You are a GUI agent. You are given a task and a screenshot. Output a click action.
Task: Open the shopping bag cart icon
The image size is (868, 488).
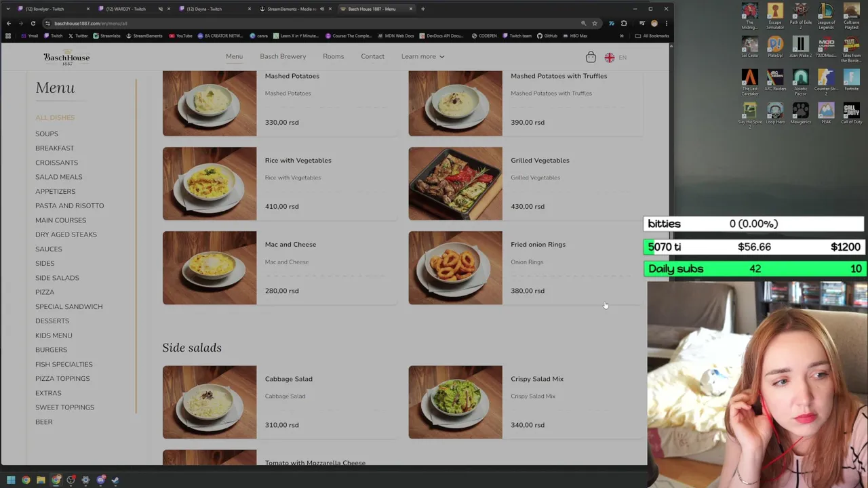[x=591, y=57]
